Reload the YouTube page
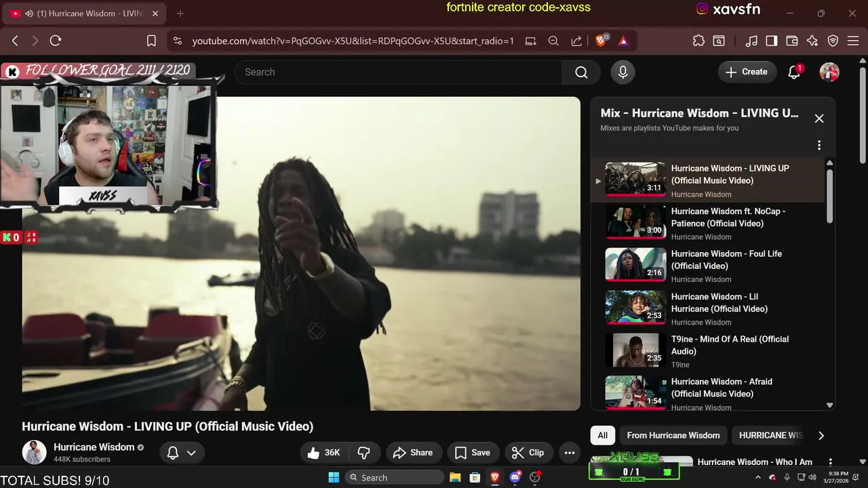This screenshot has width=868, height=488. pos(56,41)
